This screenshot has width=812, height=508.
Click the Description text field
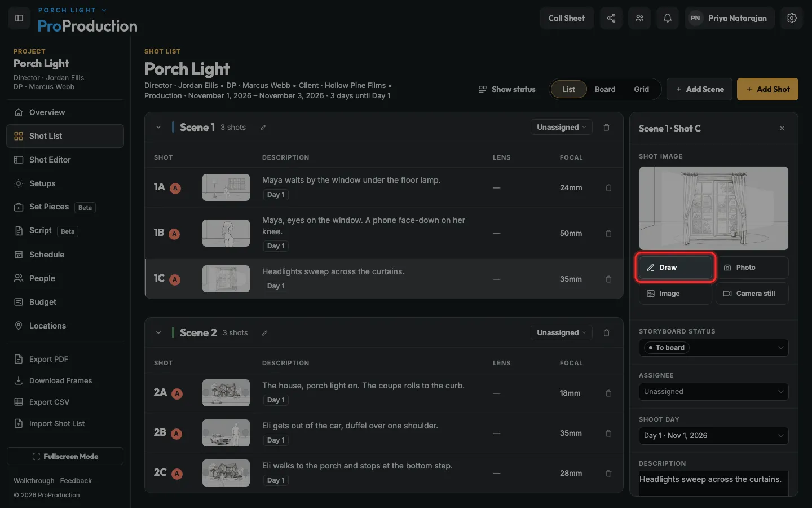(714, 484)
